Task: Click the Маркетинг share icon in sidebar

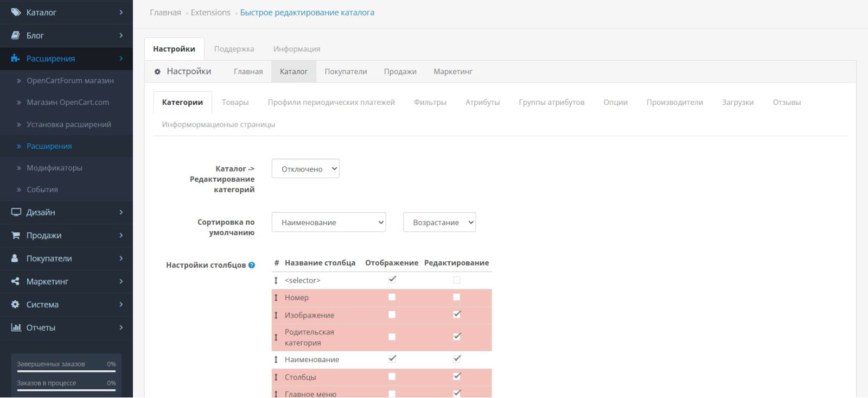Action: [x=15, y=281]
